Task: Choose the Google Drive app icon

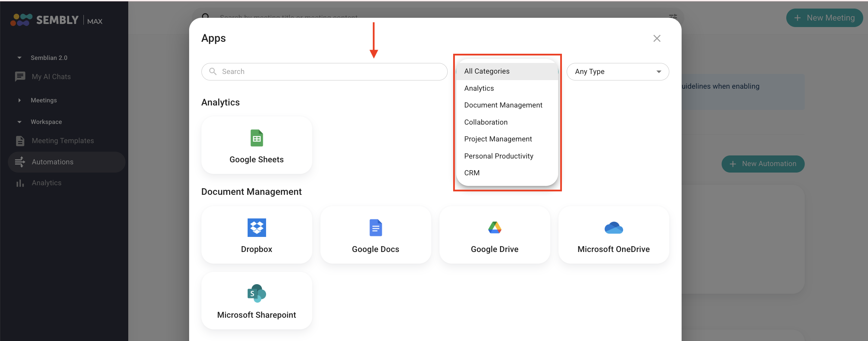Action: tap(495, 228)
